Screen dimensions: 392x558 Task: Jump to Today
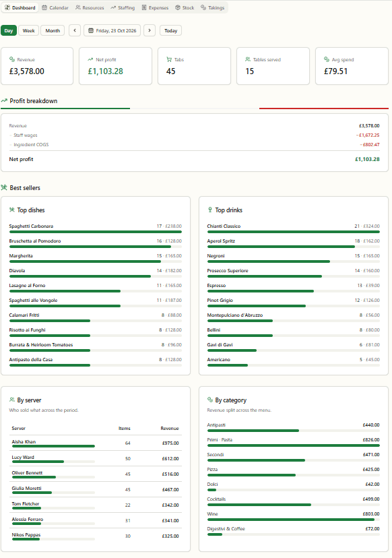tap(171, 30)
